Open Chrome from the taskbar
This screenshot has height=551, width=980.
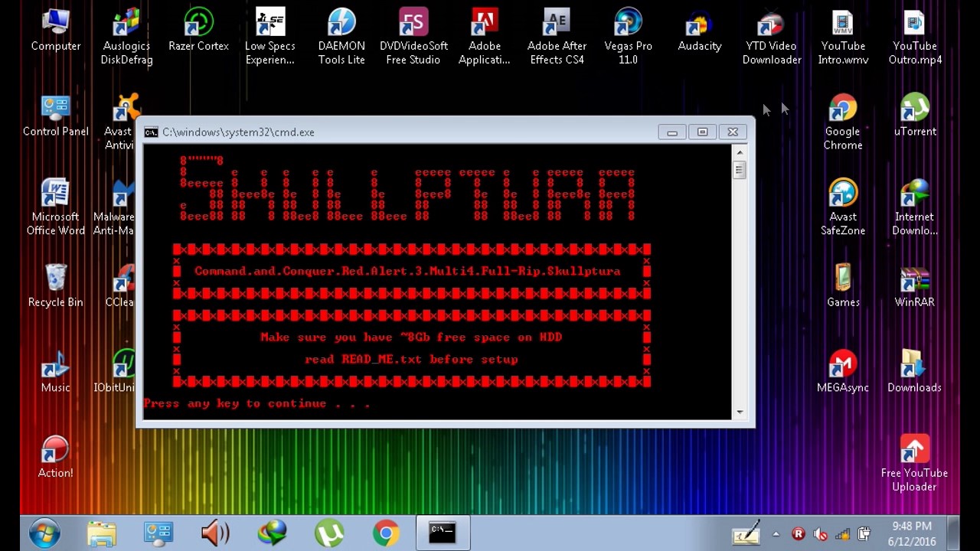coord(386,533)
